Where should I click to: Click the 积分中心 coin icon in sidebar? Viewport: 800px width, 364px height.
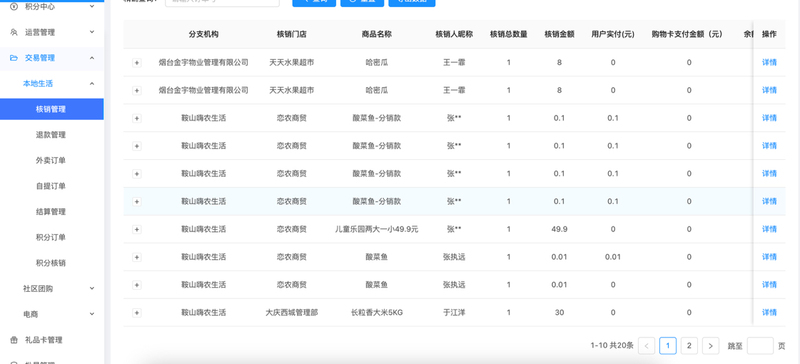click(x=14, y=7)
